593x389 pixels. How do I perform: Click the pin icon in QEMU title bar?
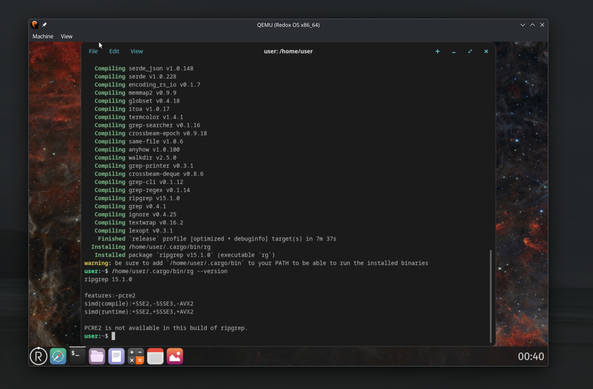tap(44, 25)
